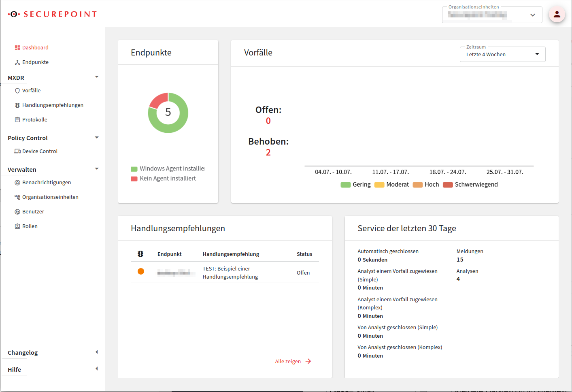This screenshot has width=572, height=392.
Task: Toggle the Schwerwiegend severity legend swatch
Action: [x=448, y=185]
